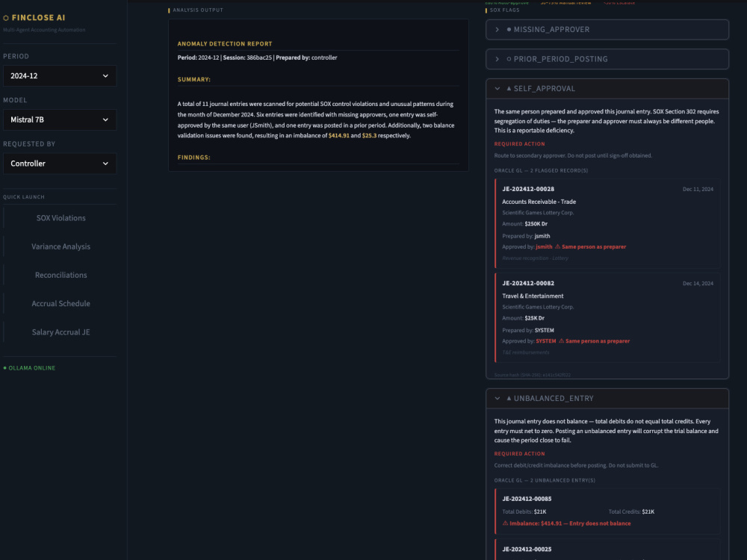Launch Accrual Schedule quick action

pos(61,304)
